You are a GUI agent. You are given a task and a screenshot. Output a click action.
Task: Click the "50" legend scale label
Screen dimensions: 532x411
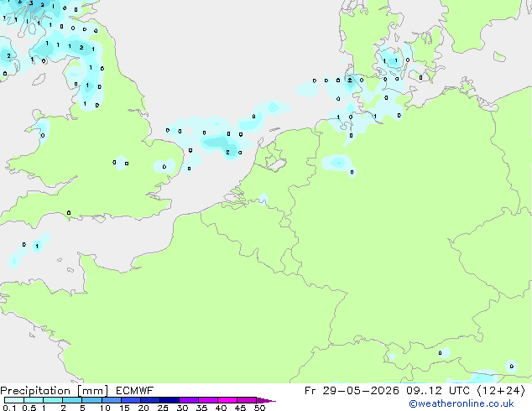click(x=260, y=408)
